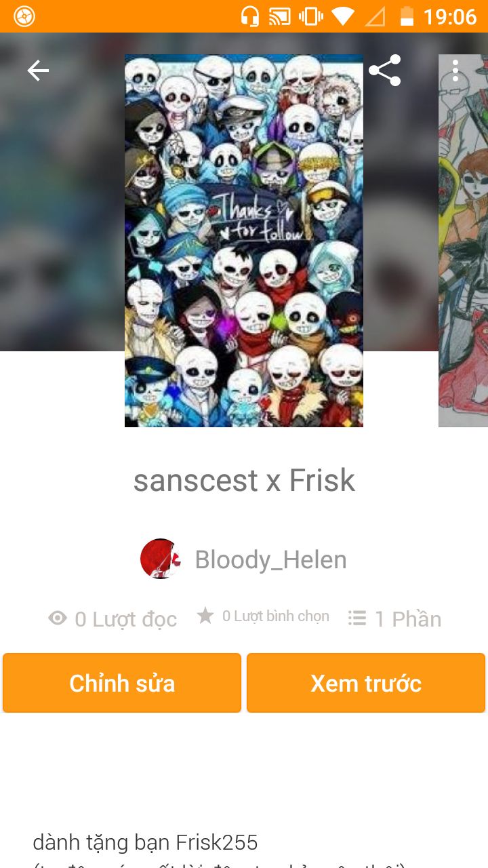The image size is (488, 868).
Task: Tap the cast screen status icon
Action: 279,16
